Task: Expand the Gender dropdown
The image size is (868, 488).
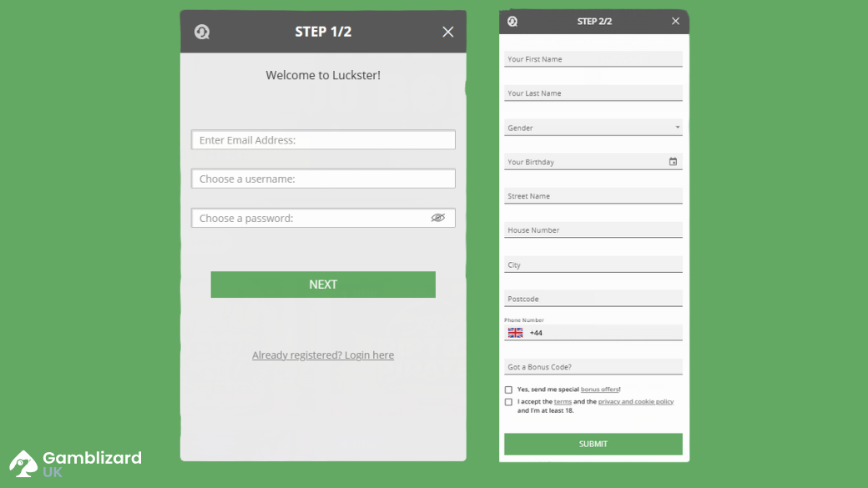Action: (593, 128)
